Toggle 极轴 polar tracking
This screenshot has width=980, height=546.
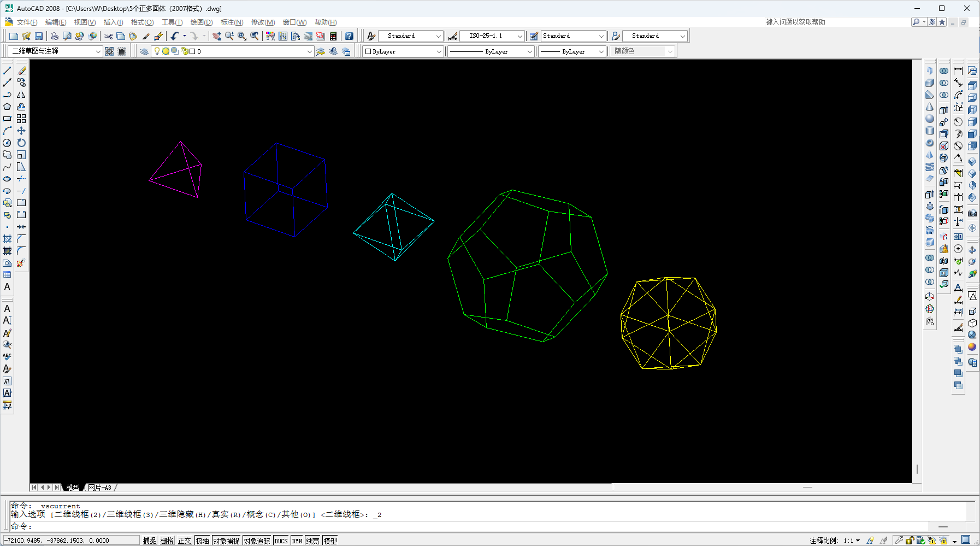pyautogui.click(x=203, y=541)
